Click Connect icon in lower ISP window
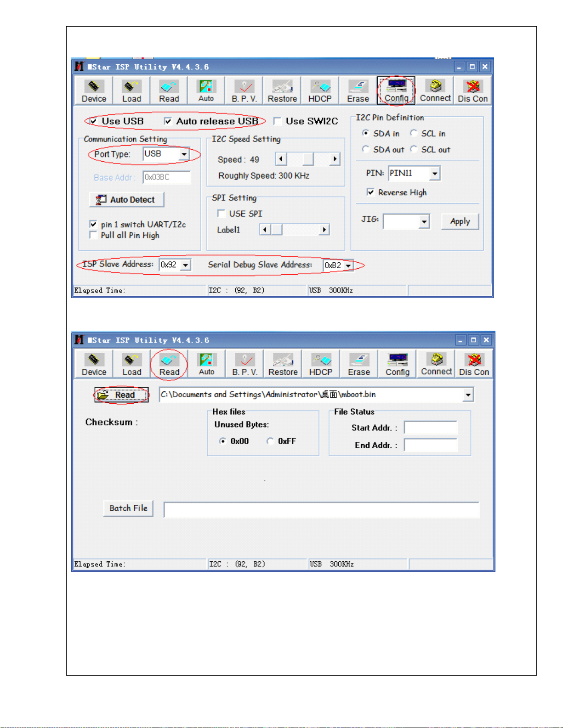The width and height of the screenshot is (563, 728). pos(436,364)
